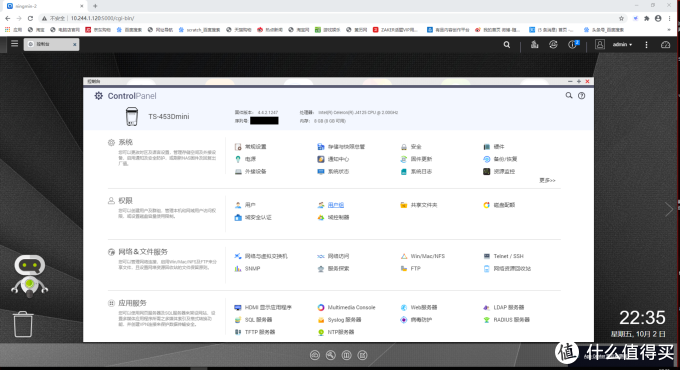Click the 更多>> link in System section
This screenshot has height=370, width=680.
547,180
